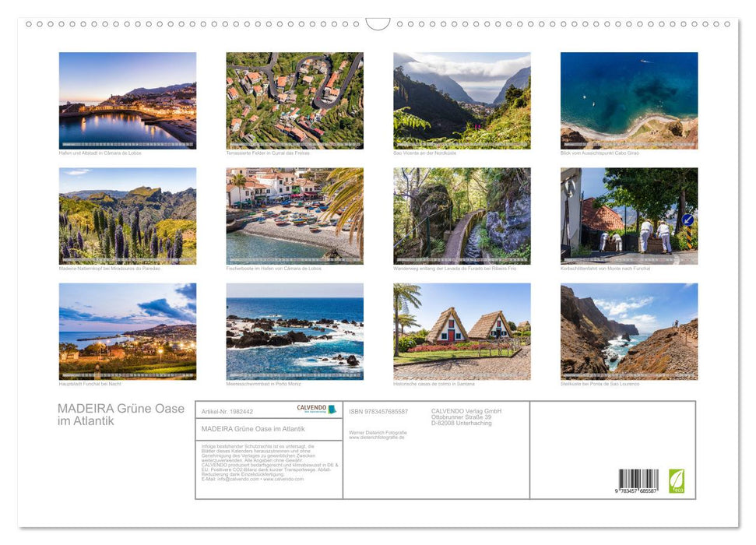Screen dimensions: 756x545
Task: Select the ISBN 9783457685587 text
Action: [x=378, y=412]
